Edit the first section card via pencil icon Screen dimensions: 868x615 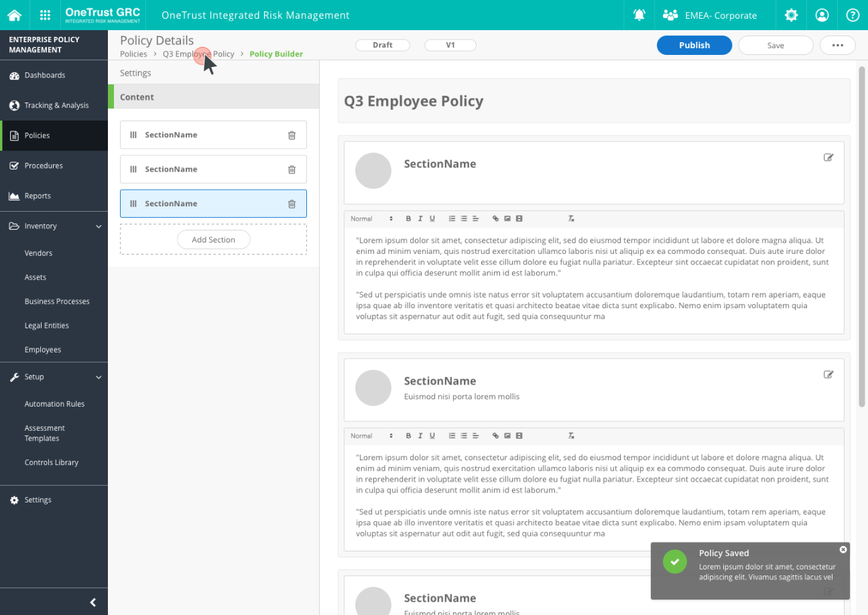pyautogui.click(x=828, y=157)
